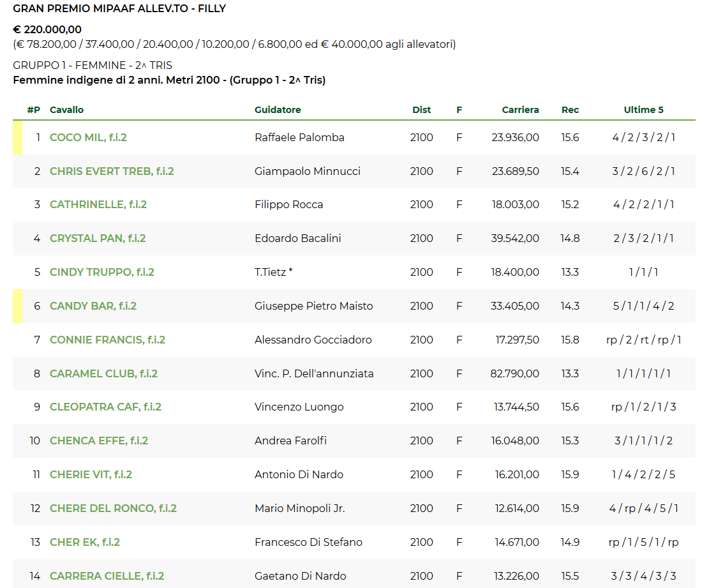Open CINDY TRUPPO horse page
Image resolution: width=709 pixels, height=588 pixels.
click(102, 272)
